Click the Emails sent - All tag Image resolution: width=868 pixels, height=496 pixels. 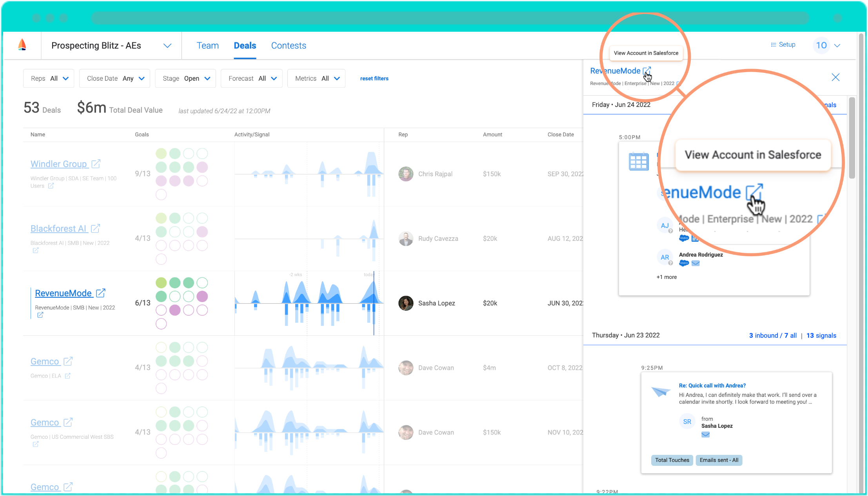point(719,460)
